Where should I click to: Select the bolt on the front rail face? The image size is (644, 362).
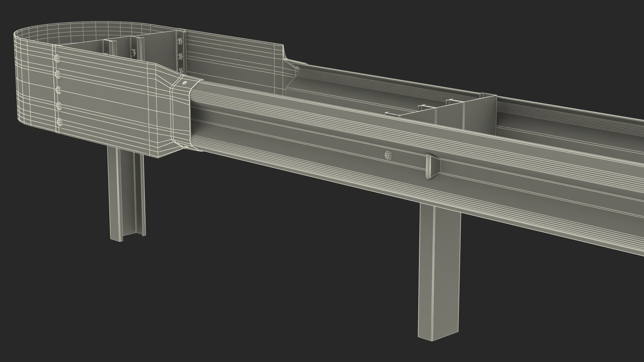coord(388,155)
